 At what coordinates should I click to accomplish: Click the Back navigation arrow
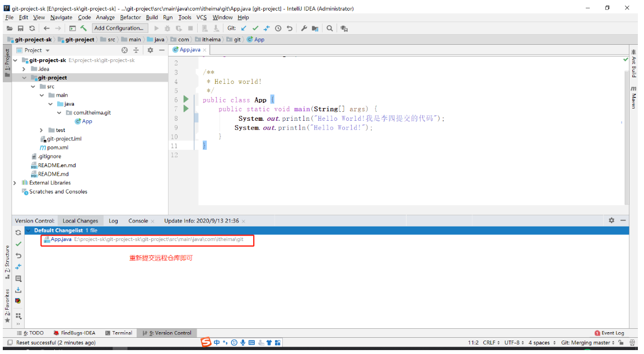point(46,29)
